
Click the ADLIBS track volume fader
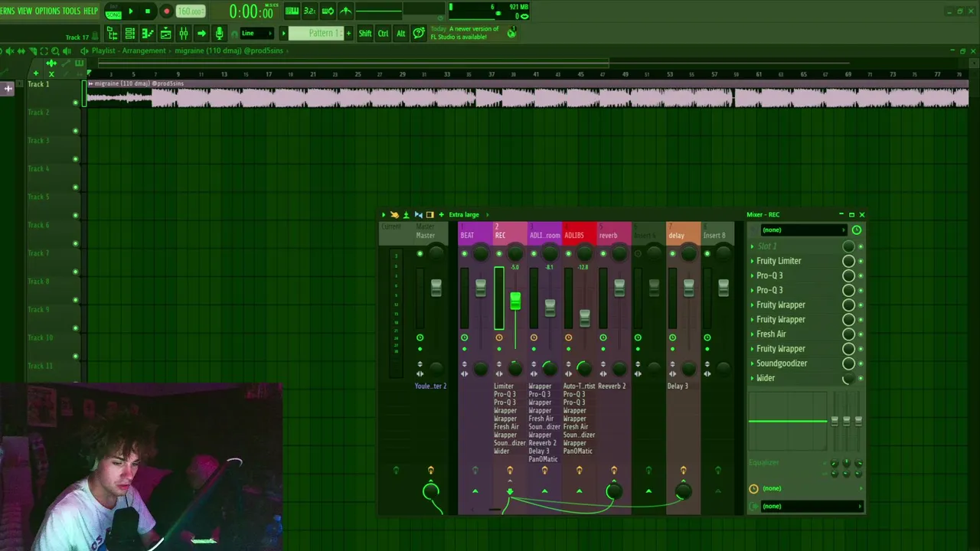click(x=585, y=317)
